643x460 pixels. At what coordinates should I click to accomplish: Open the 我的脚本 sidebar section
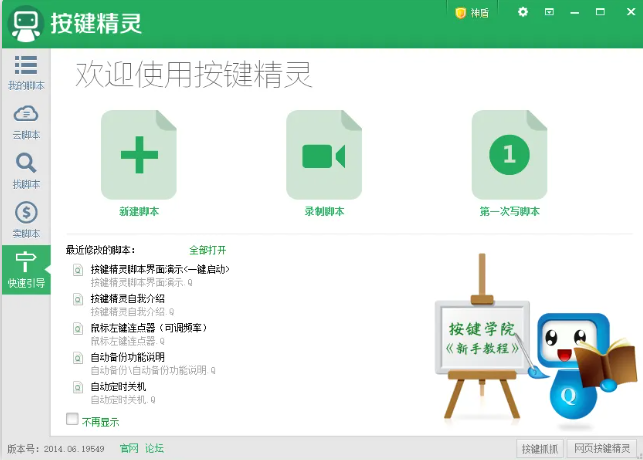pos(26,72)
